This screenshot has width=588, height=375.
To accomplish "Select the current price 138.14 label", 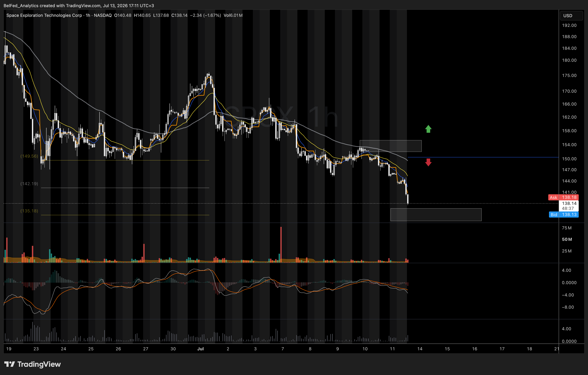I will click(x=569, y=203).
